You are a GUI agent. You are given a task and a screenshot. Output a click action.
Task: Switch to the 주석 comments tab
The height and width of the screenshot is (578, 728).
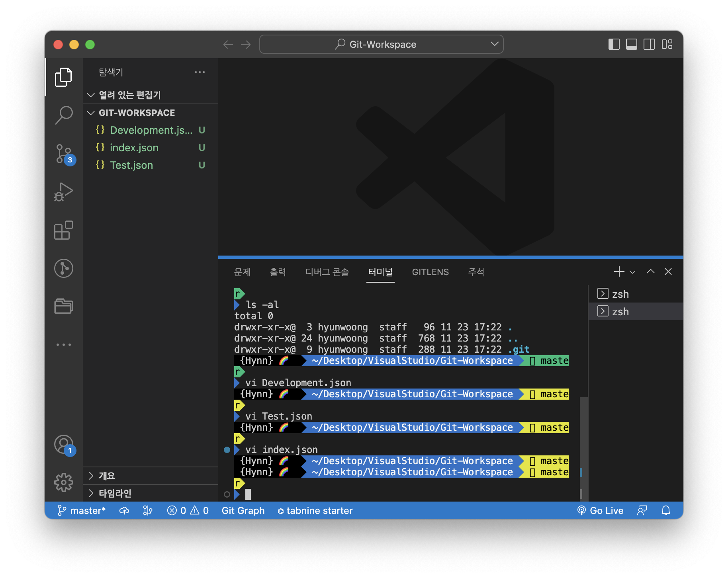pos(476,272)
